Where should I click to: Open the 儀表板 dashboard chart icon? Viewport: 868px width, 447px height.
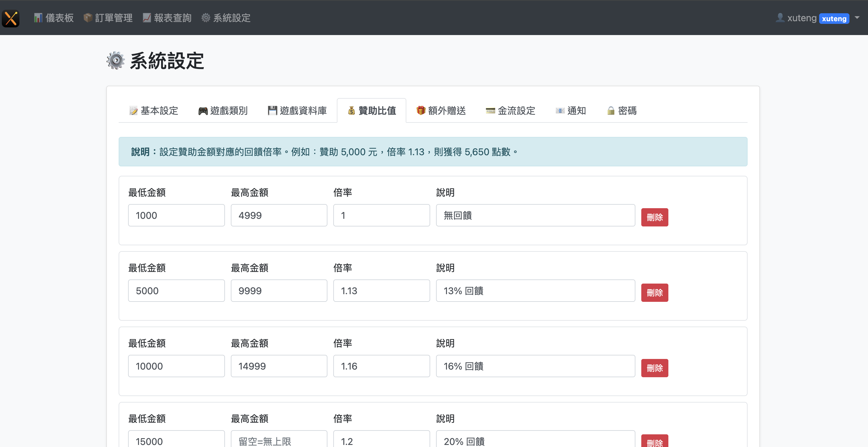click(x=38, y=18)
